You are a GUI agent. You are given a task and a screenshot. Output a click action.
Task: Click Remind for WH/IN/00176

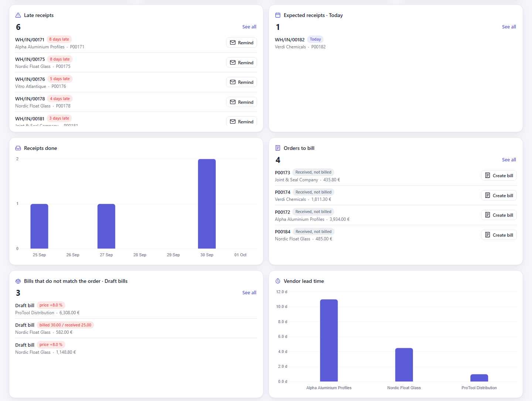click(242, 82)
